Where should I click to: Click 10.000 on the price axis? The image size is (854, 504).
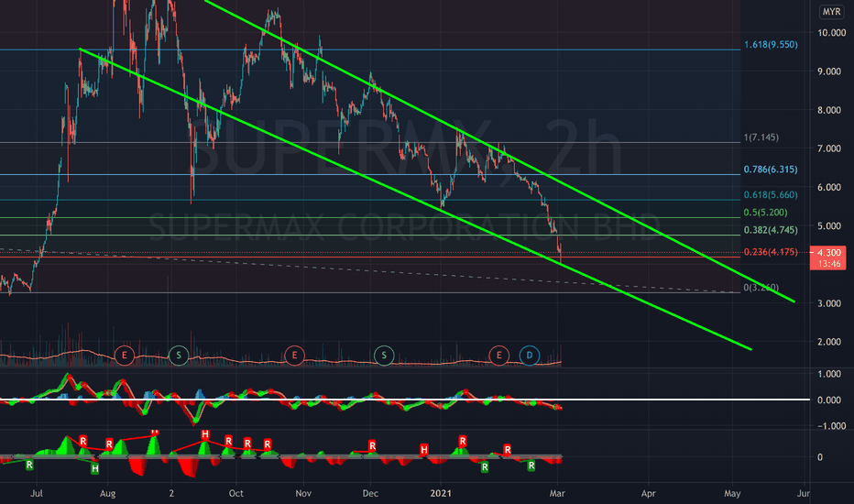point(831,33)
